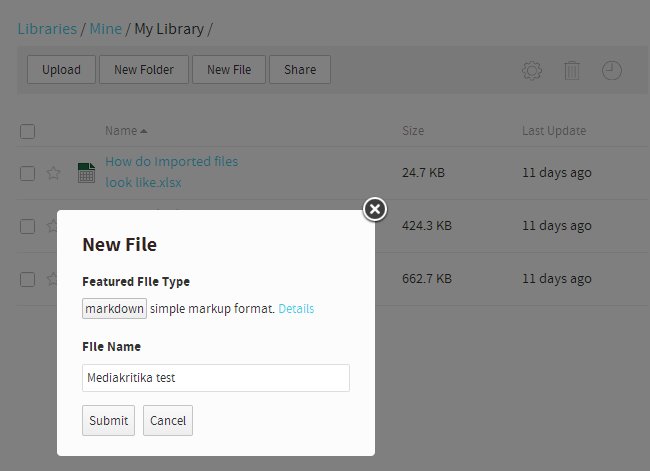Check the box for the xlsx file row
The image size is (650, 471).
coord(27,173)
